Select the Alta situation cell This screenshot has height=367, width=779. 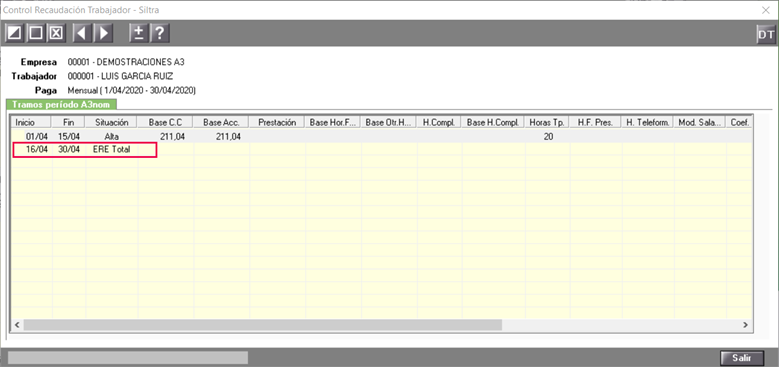[x=111, y=137]
